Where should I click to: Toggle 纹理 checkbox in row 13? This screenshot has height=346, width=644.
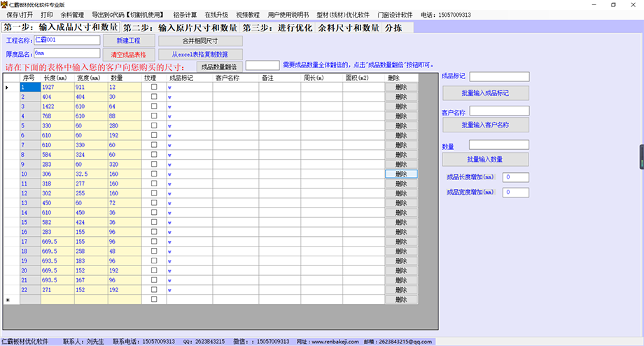coord(154,202)
